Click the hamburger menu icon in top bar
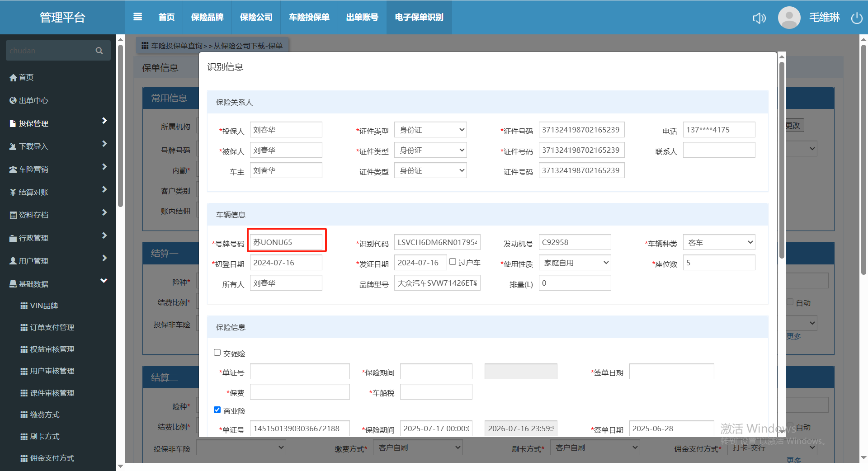This screenshot has width=868, height=471. [x=138, y=17]
